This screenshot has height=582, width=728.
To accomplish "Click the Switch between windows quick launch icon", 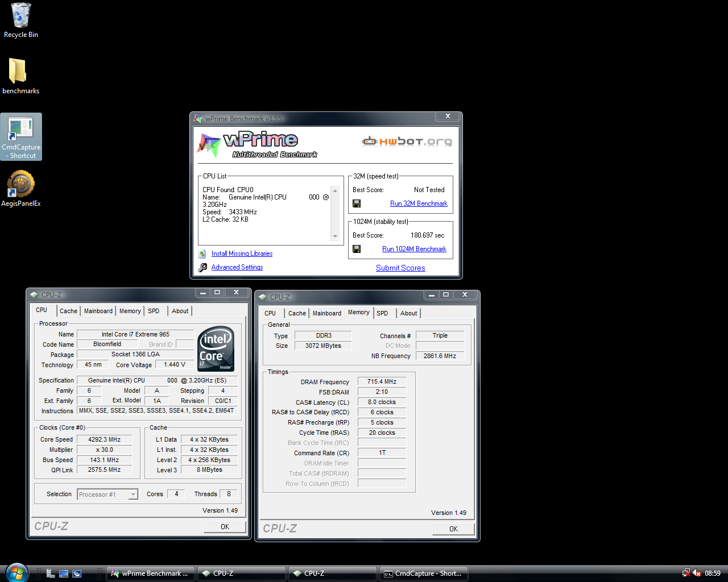I will pyautogui.click(x=77, y=573).
